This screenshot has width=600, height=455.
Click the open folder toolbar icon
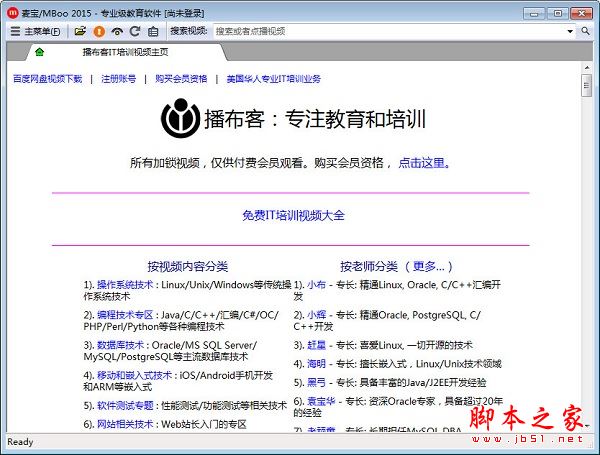coord(80,31)
